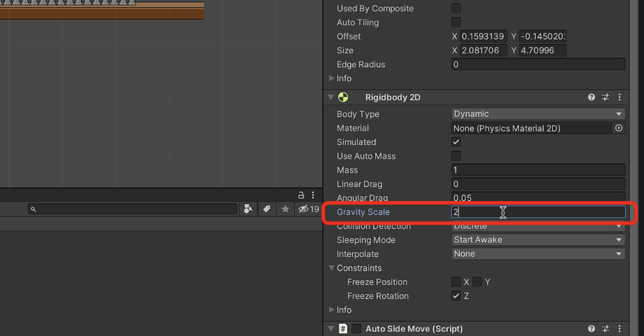The image size is (644, 336).
Task: Click the panel lock icon
Action: coord(301,195)
